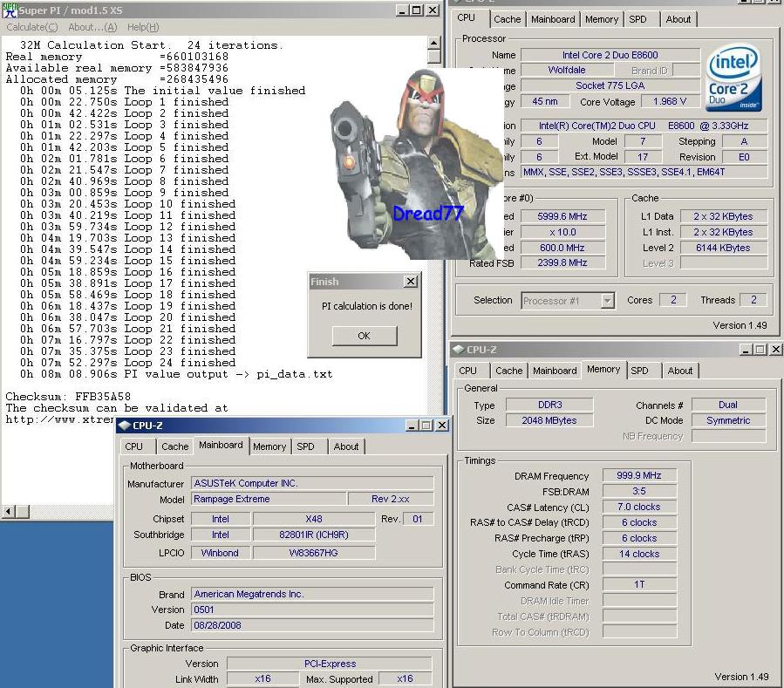Minimize the Super PI window
The image size is (784, 688).
click(403, 10)
